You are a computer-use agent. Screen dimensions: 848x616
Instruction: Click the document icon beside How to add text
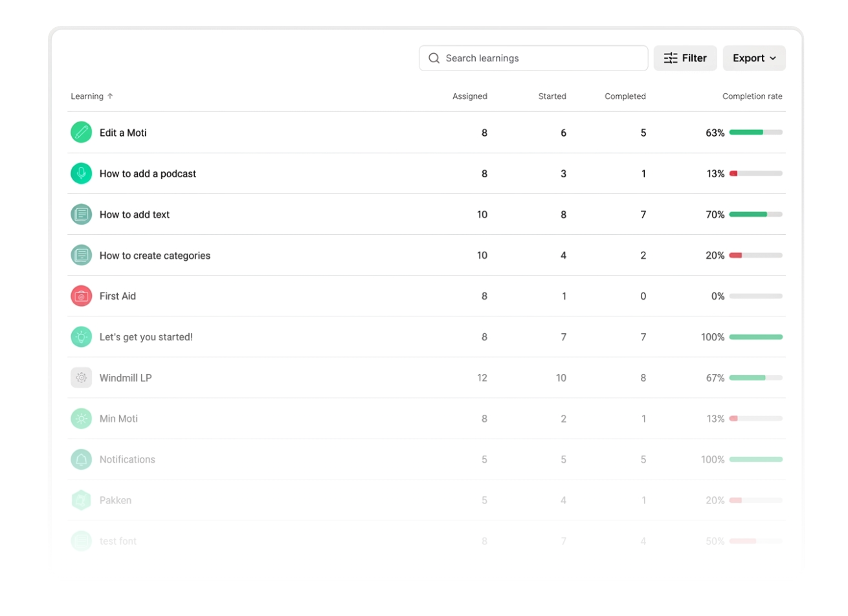pos(81,214)
